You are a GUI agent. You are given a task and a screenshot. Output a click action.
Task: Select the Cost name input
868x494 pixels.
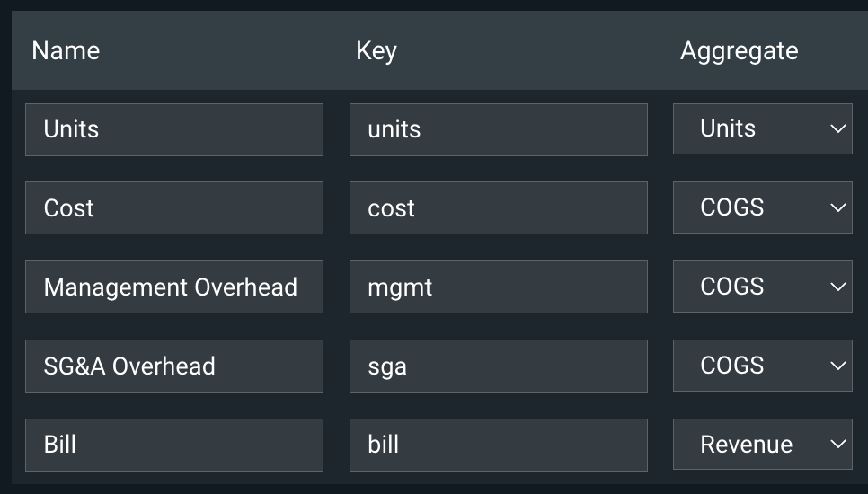[173, 208]
